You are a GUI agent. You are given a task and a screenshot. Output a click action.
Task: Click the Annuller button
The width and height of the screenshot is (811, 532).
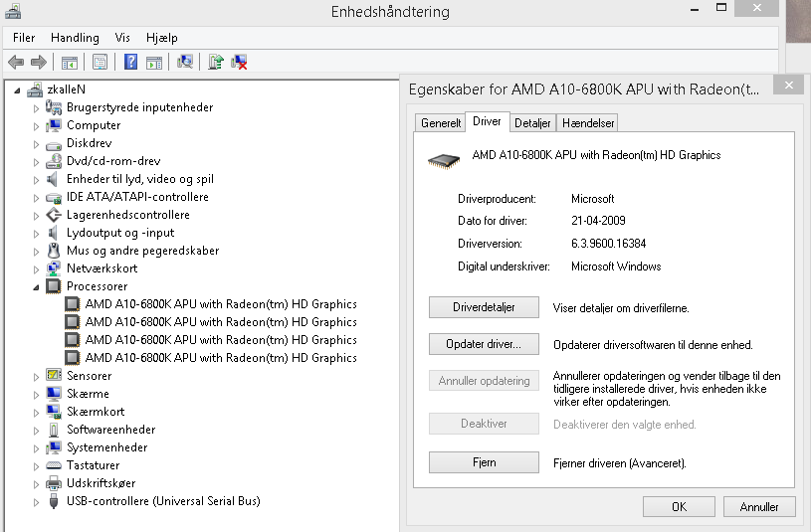point(759,507)
